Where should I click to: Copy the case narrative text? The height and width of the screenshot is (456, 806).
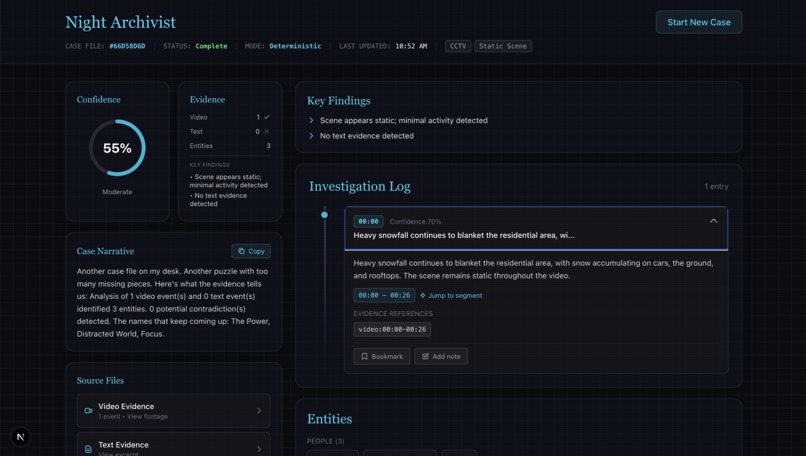(251, 251)
